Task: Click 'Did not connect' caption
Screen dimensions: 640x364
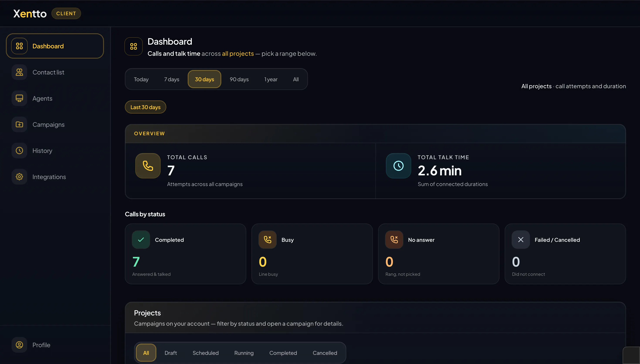Action: tap(528, 274)
